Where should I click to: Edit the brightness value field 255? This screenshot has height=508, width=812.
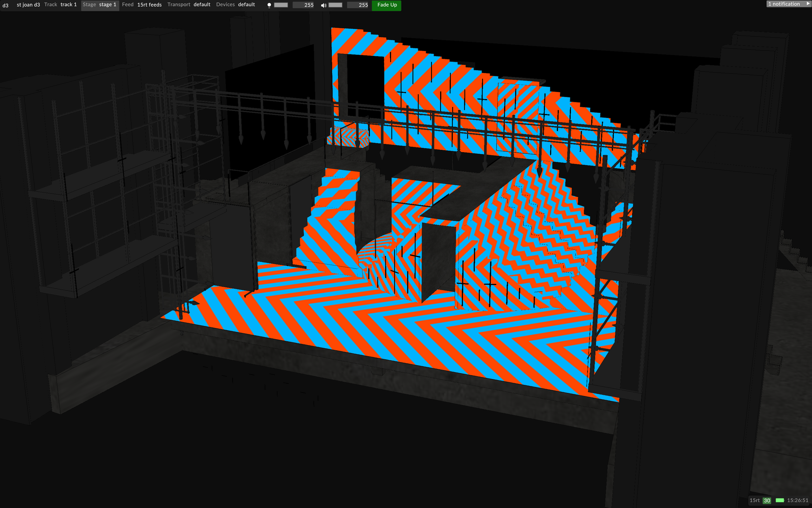(303, 5)
